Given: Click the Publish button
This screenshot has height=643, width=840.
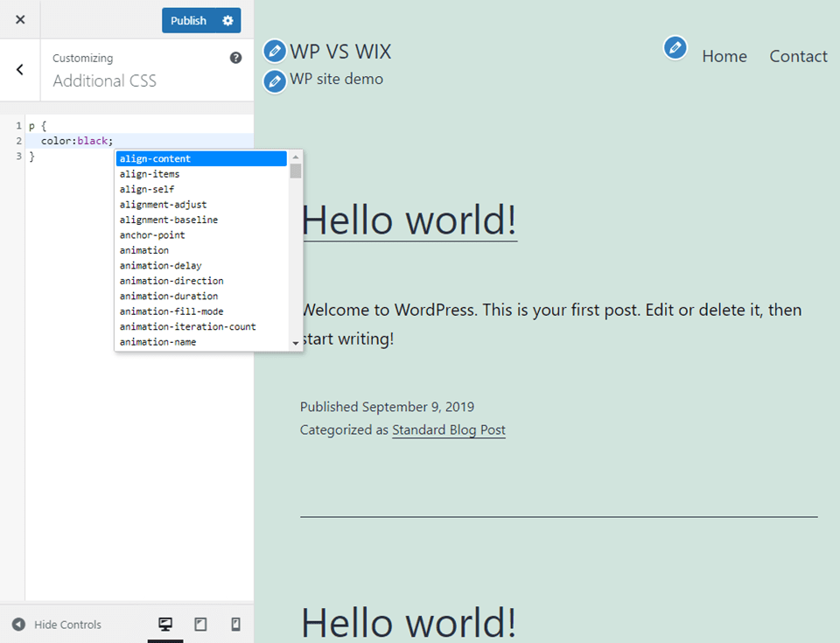Looking at the screenshot, I should tap(189, 20).
